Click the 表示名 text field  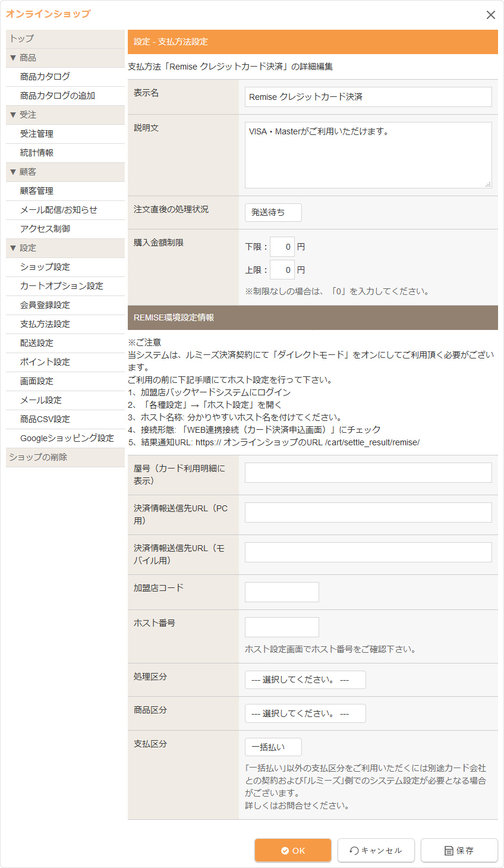point(368,97)
